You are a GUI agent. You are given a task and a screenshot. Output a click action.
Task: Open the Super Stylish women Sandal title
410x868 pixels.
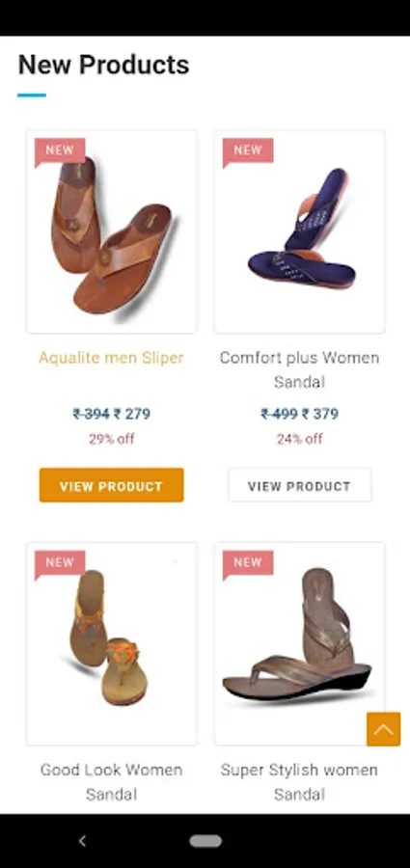click(300, 781)
